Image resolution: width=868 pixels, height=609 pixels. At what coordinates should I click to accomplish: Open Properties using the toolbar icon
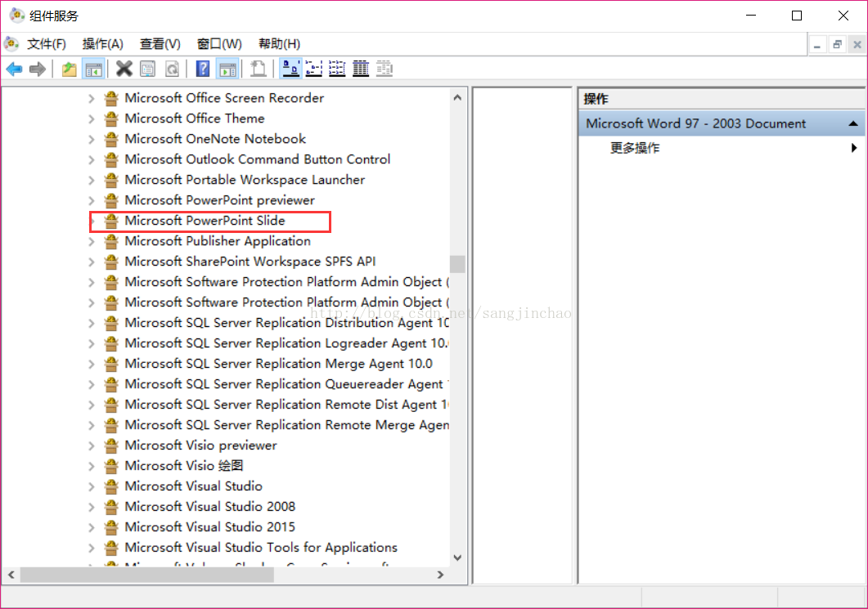tap(147, 69)
